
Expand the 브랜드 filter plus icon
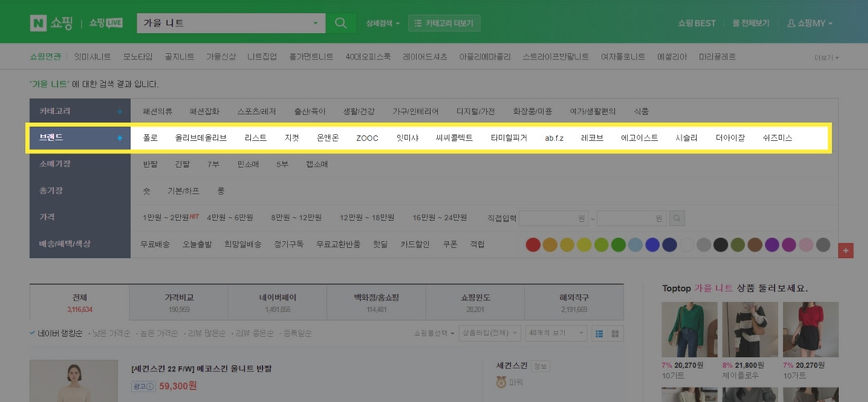pyautogui.click(x=120, y=137)
